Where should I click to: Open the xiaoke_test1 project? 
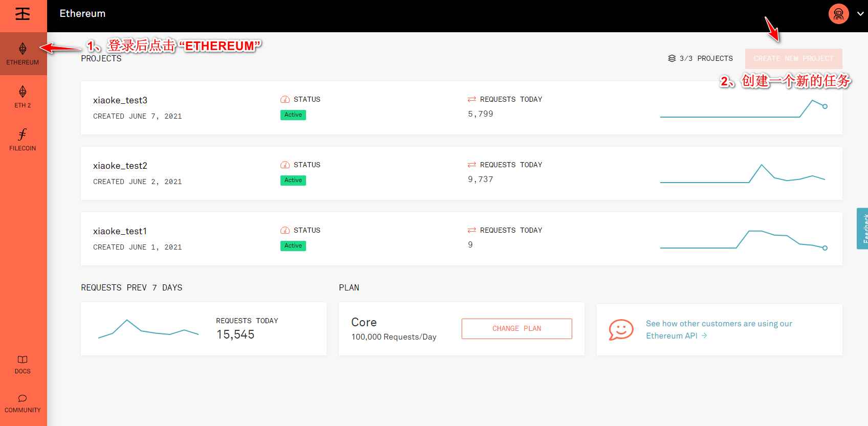[x=120, y=231]
